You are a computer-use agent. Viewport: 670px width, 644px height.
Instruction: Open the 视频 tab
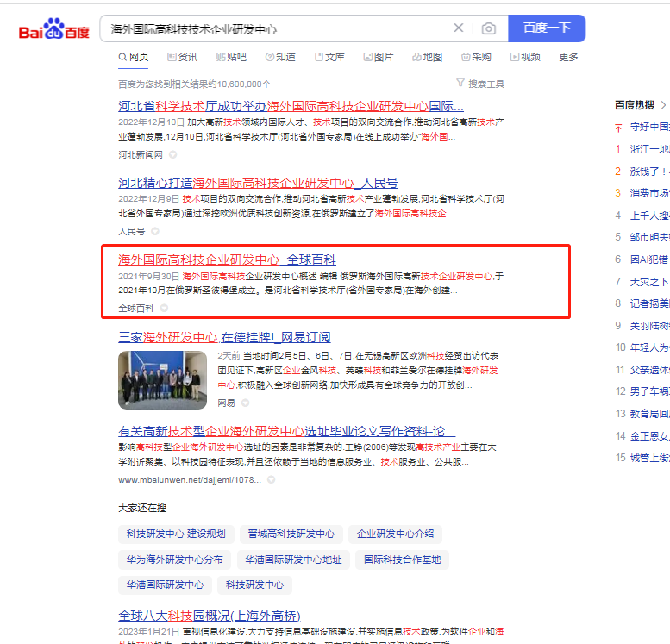pos(525,57)
